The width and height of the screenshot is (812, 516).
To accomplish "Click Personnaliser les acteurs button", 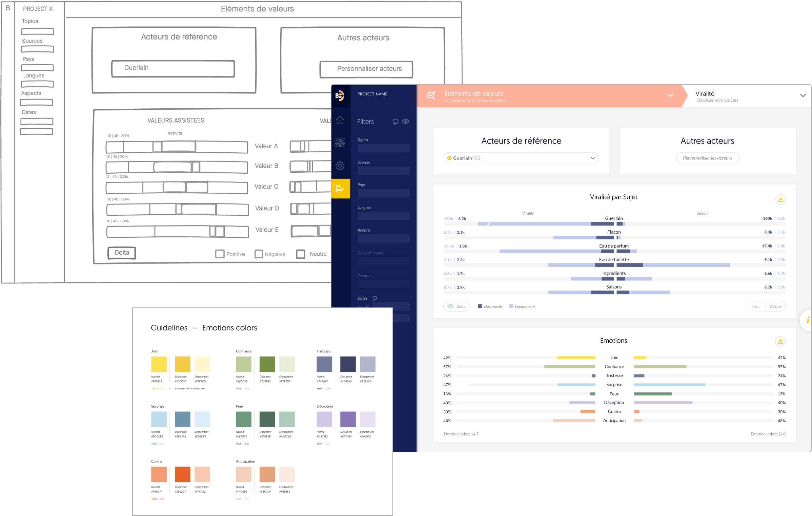I will coord(707,158).
